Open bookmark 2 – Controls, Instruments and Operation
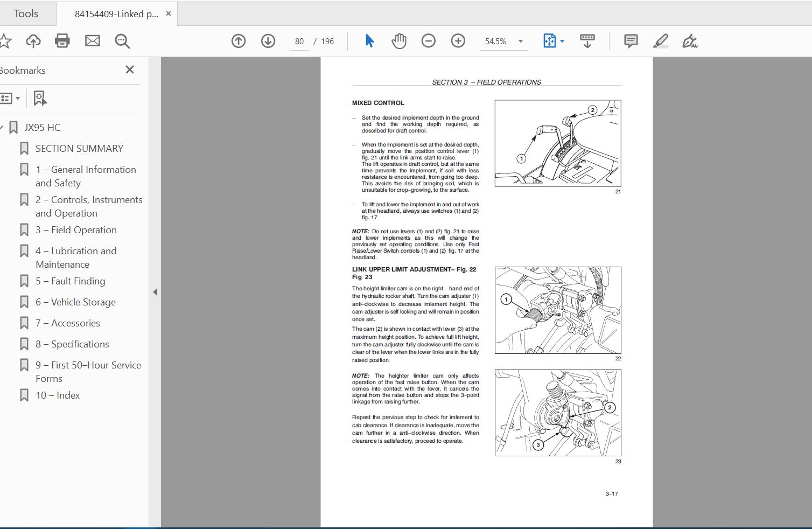Viewport: 812px width, 529px height. tap(89, 206)
